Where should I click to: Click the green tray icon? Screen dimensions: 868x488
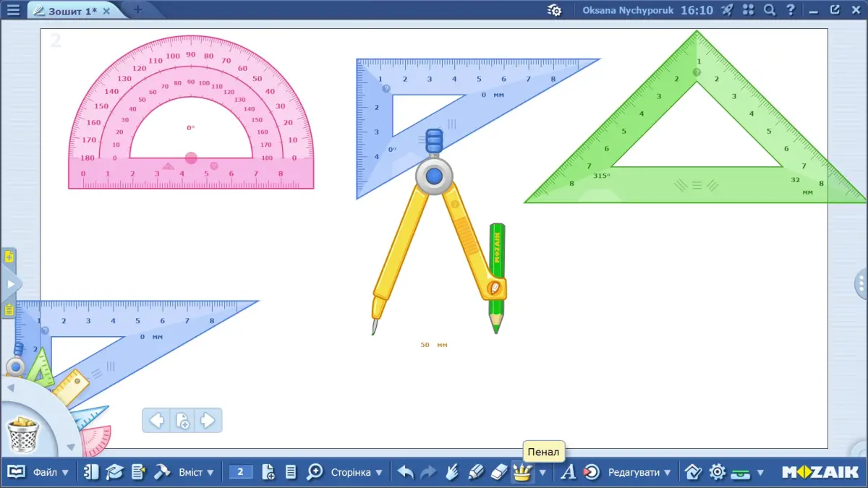(x=741, y=474)
